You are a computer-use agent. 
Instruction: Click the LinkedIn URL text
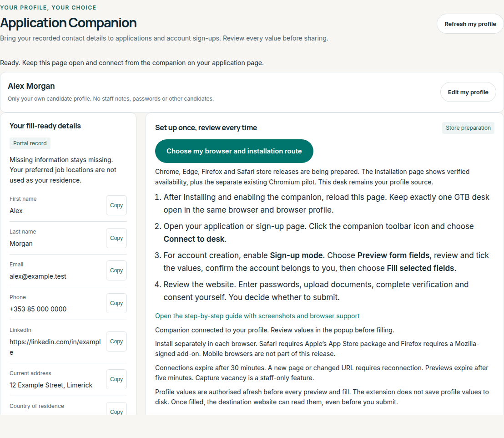click(55, 347)
